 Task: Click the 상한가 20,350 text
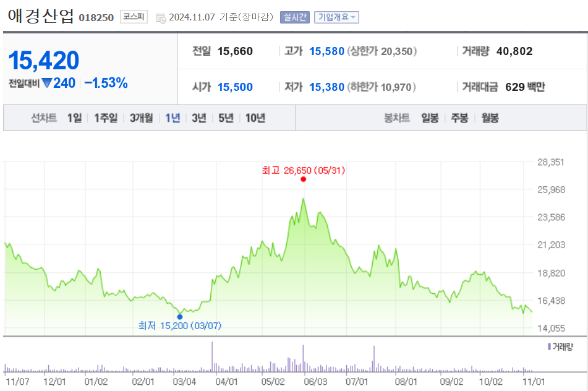pyautogui.click(x=381, y=51)
